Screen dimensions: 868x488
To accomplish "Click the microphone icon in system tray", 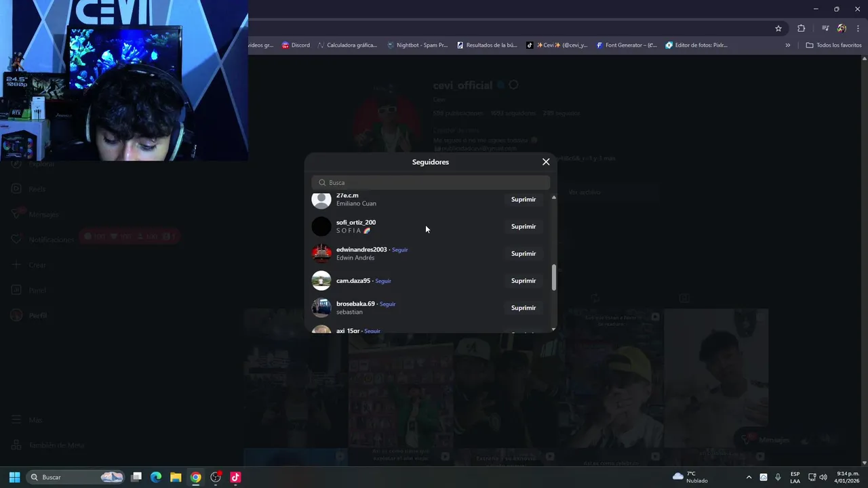I will (778, 477).
